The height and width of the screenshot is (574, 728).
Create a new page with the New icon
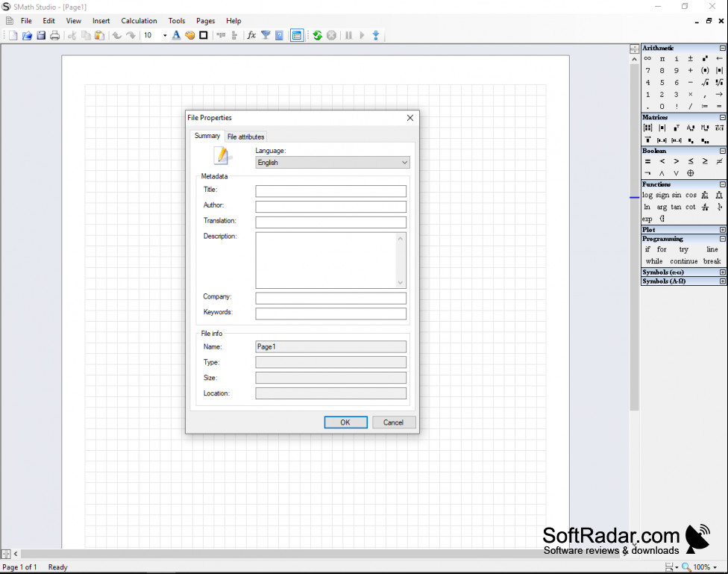tap(13, 35)
